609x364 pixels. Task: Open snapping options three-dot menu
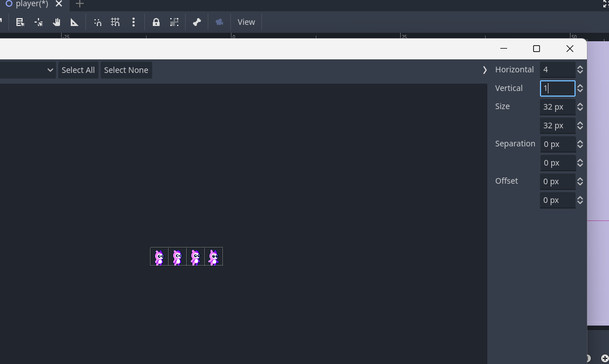pyautogui.click(x=134, y=22)
